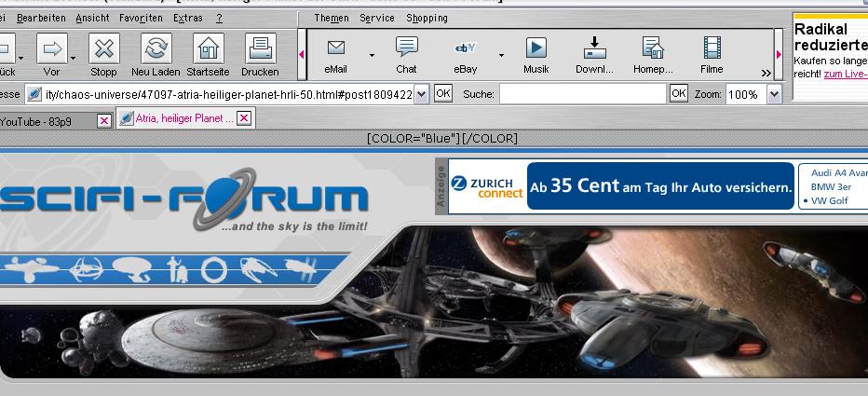The width and height of the screenshot is (868, 396).
Task: Expand the arrow next to eMail
Action: tap(372, 56)
